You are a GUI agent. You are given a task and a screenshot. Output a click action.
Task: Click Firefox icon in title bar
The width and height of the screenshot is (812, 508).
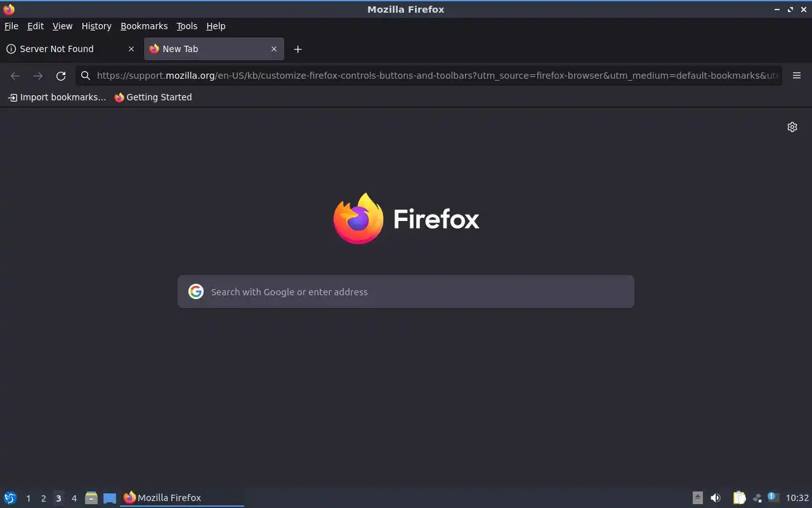tap(9, 9)
